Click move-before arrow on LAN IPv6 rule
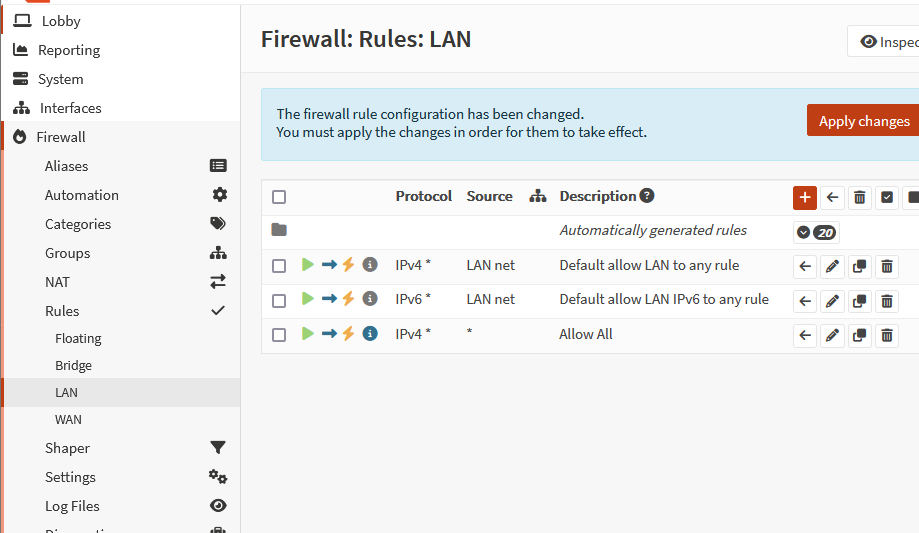Viewport: 919px width, 533px height. 805,301
